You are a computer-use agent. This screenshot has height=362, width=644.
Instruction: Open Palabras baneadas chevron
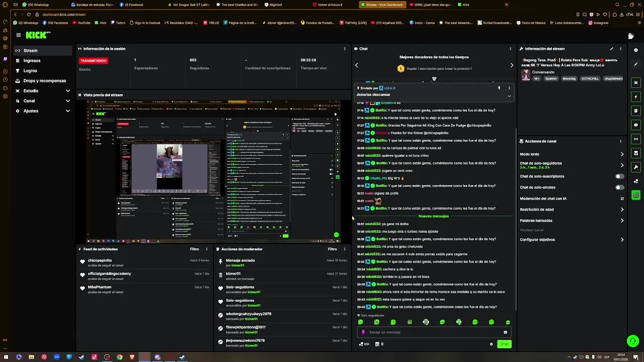622,221
